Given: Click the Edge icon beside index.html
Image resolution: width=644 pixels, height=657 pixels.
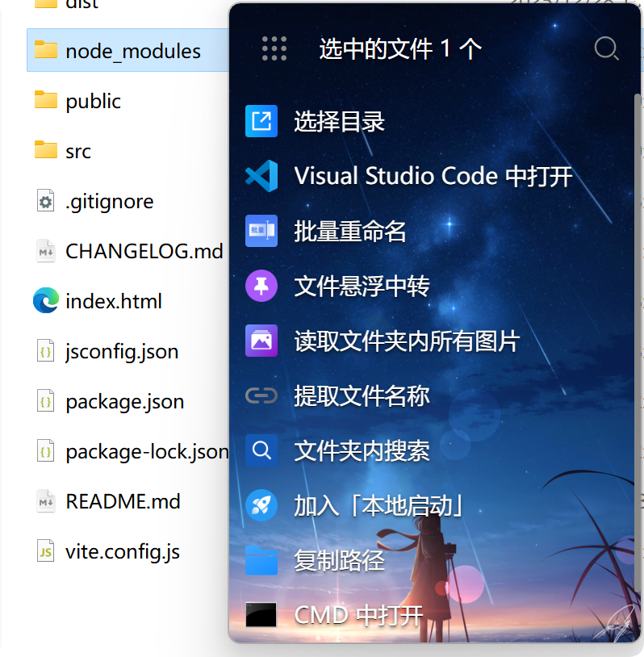Looking at the screenshot, I should (x=46, y=300).
